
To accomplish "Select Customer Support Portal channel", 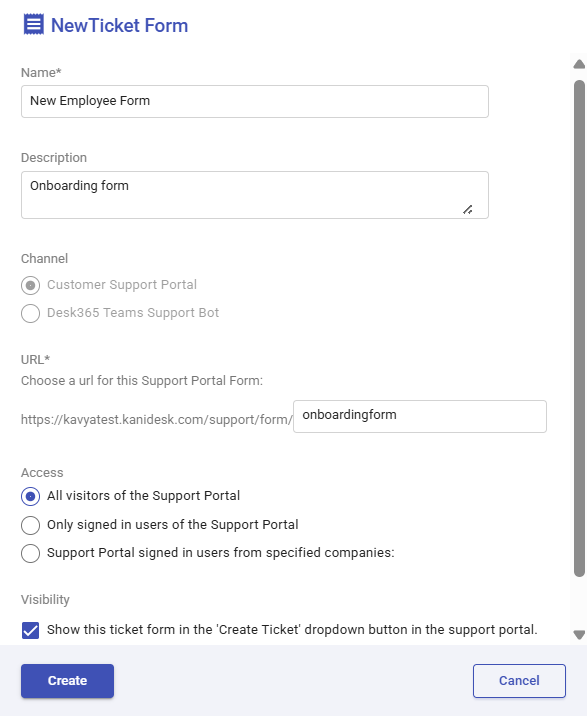I will click(31, 285).
